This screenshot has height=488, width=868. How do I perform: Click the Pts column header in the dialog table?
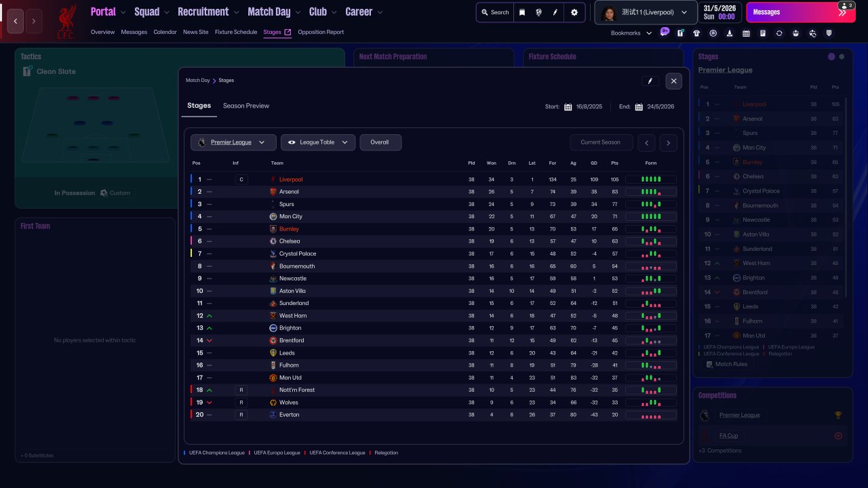pyautogui.click(x=614, y=163)
